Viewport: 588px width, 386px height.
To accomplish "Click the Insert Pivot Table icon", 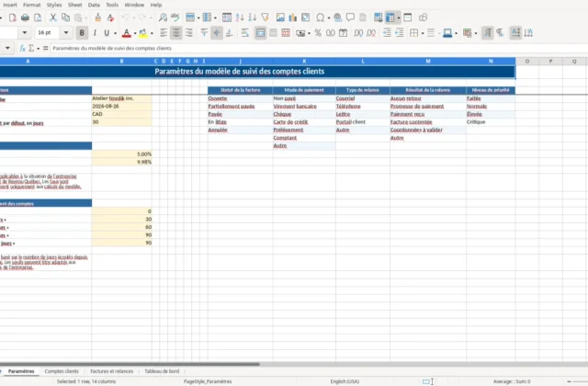I will tap(305, 17).
